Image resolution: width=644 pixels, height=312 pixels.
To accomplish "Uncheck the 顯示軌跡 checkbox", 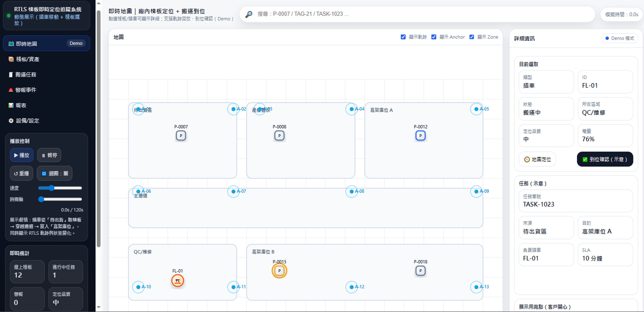I will click(403, 37).
